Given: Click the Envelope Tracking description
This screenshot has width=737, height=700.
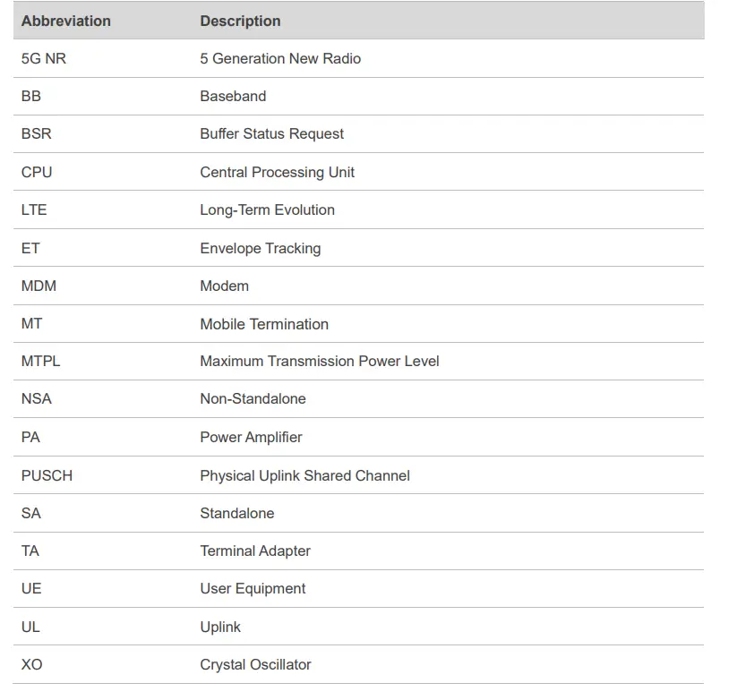Looking at the screenshot, I should [x=260, y=248].
